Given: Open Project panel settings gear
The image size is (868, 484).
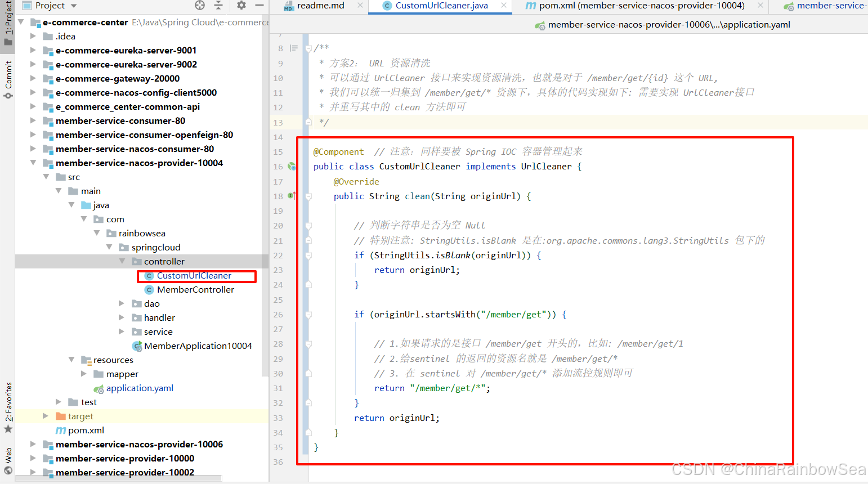Looking at the screenshot, I should coord(241,6).
